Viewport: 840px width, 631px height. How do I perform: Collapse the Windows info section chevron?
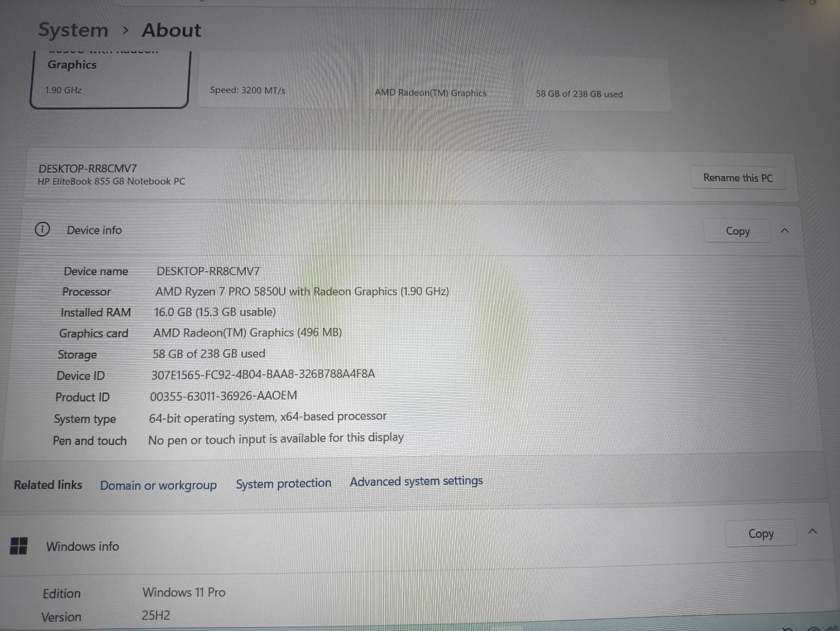(x=813, y=531)
